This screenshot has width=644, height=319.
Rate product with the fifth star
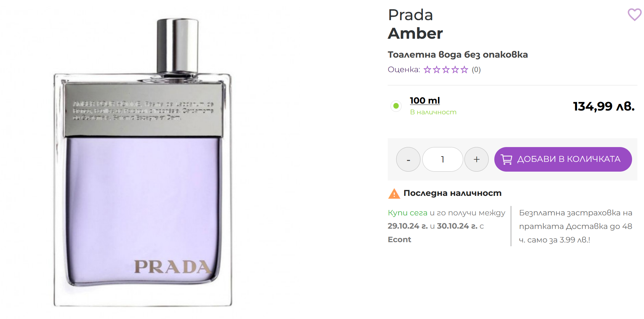[x=464, y=70]
